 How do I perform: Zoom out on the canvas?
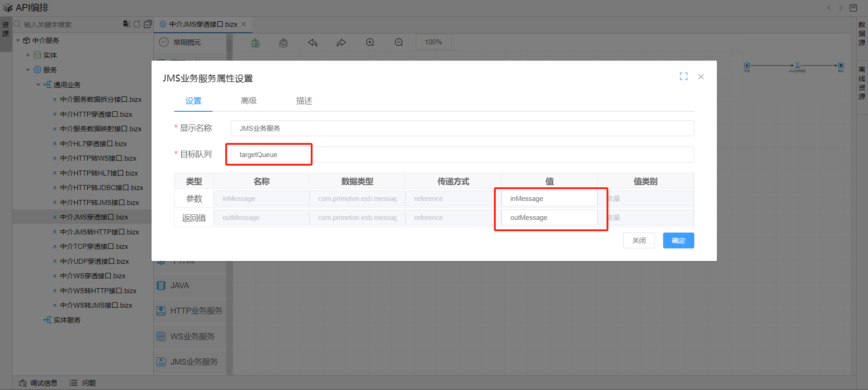[x=398, y=43]
